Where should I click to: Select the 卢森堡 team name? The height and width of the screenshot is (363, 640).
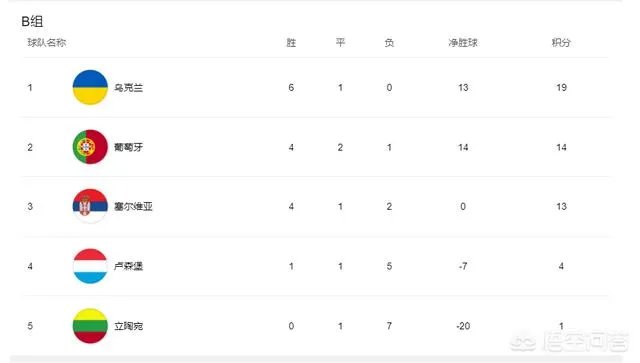click(129, 267)
